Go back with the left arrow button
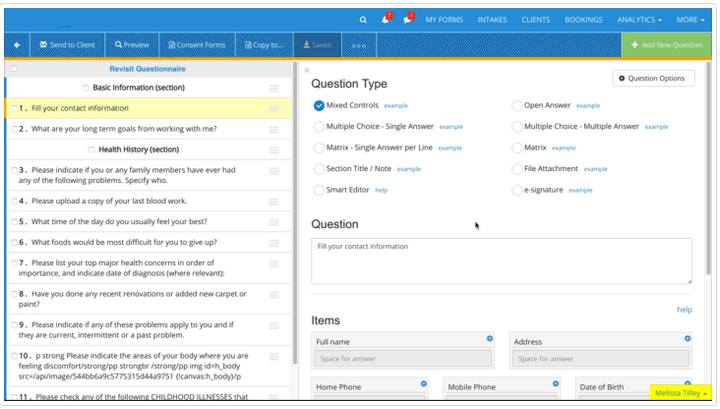This screenshot has width=720, height=409. [17, 45]
